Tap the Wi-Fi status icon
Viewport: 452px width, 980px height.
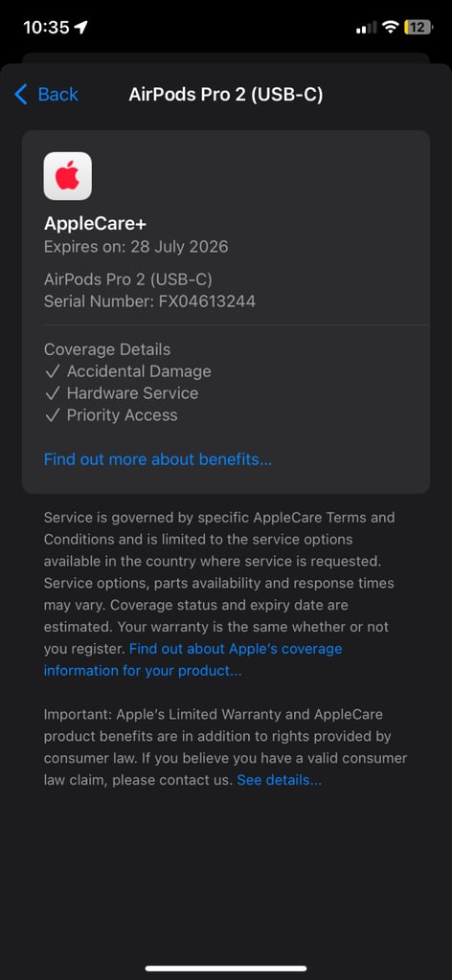pos(390,27)
